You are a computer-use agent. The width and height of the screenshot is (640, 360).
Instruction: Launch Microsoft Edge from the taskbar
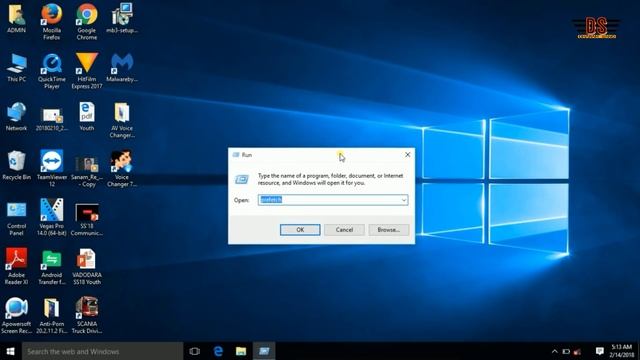(218, 351)
